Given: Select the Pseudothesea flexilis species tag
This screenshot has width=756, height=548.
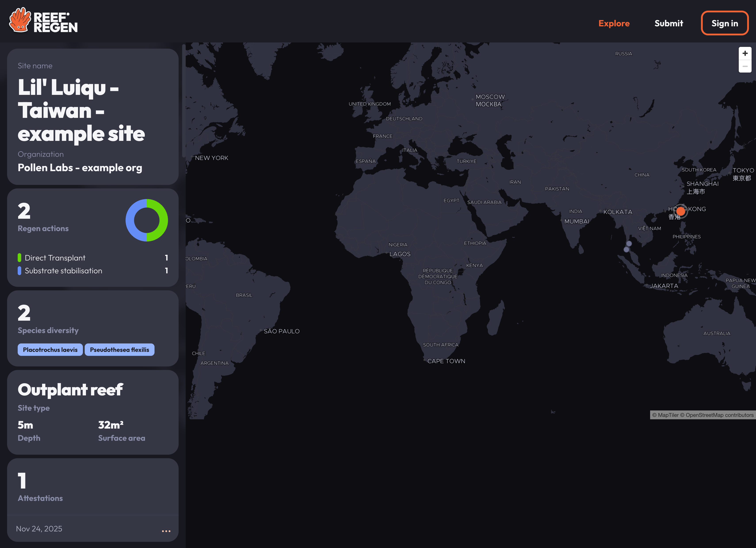Looking at the screenshot, I should point(119,350).
